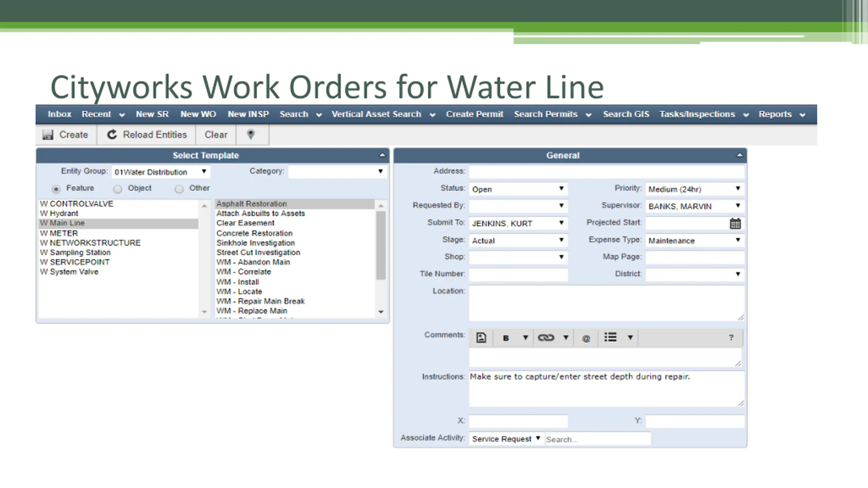Click the bulleted list icon in Comments
Viewport: 868px width, 488px height.
[x=610, y=337]
